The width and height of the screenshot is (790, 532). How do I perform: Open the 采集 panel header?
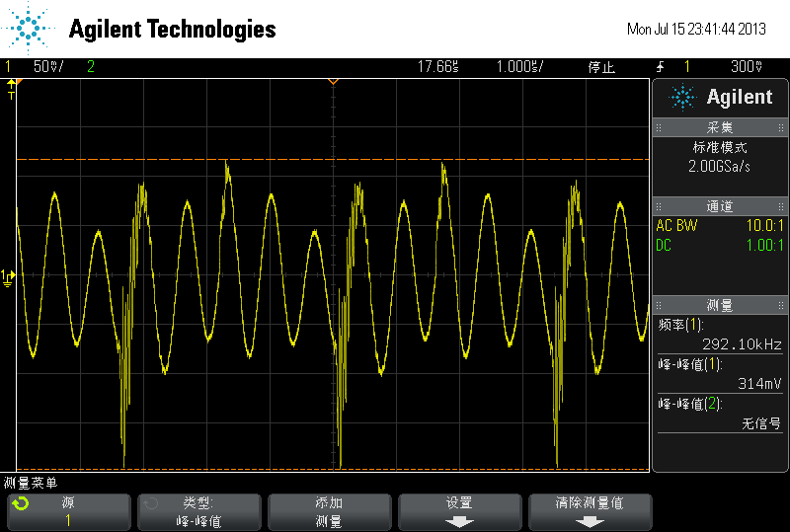coord(720,127)
